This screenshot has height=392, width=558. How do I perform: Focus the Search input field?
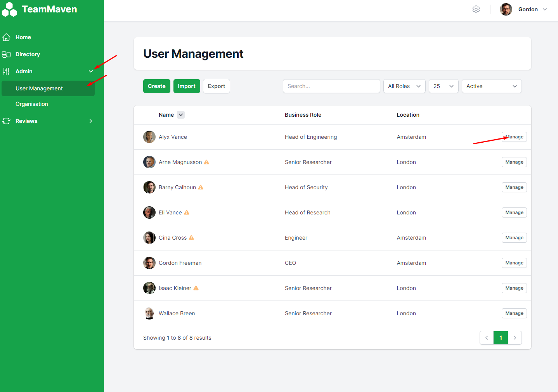pos(331,86)
